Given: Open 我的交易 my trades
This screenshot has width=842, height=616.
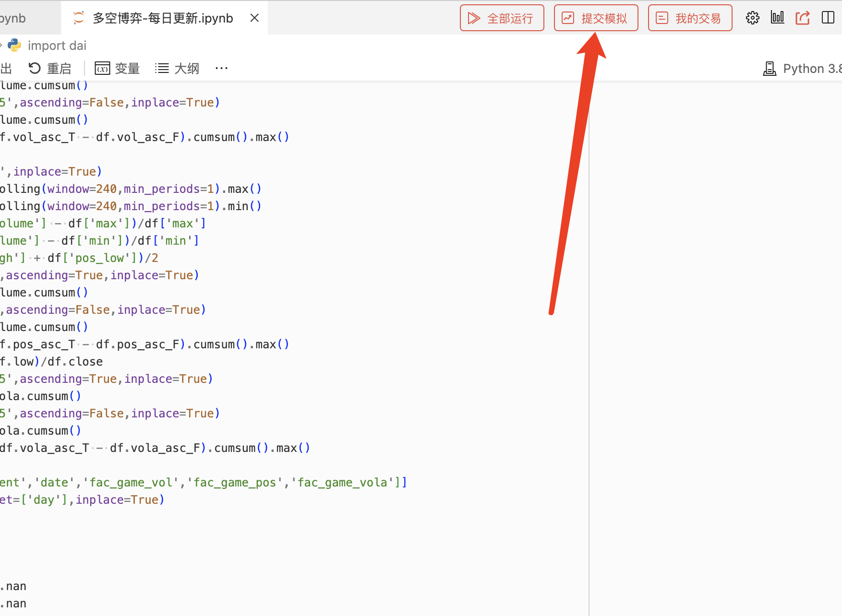Looking at the screenshot, I should pyautogui.click(x=690, y=18).
